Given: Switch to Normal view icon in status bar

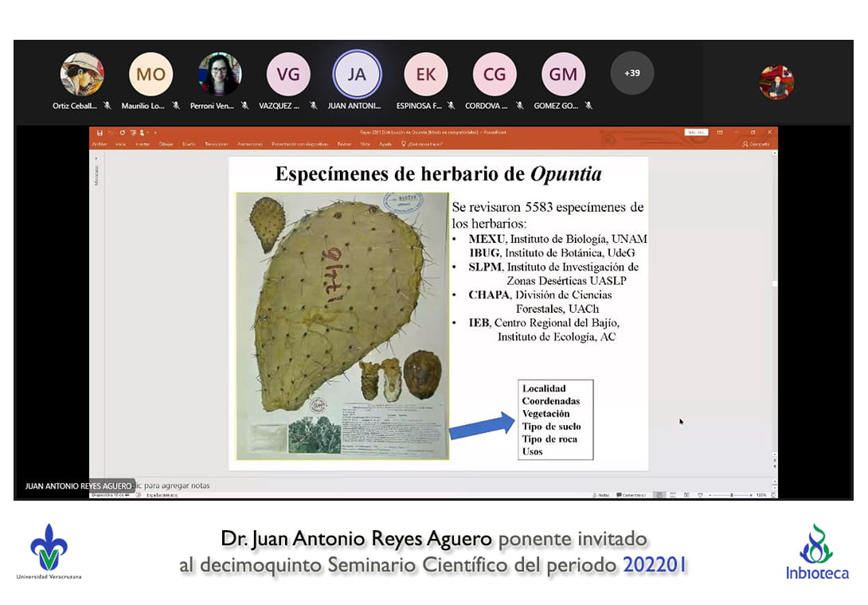Looking at the screenshot, I should 659,495.
